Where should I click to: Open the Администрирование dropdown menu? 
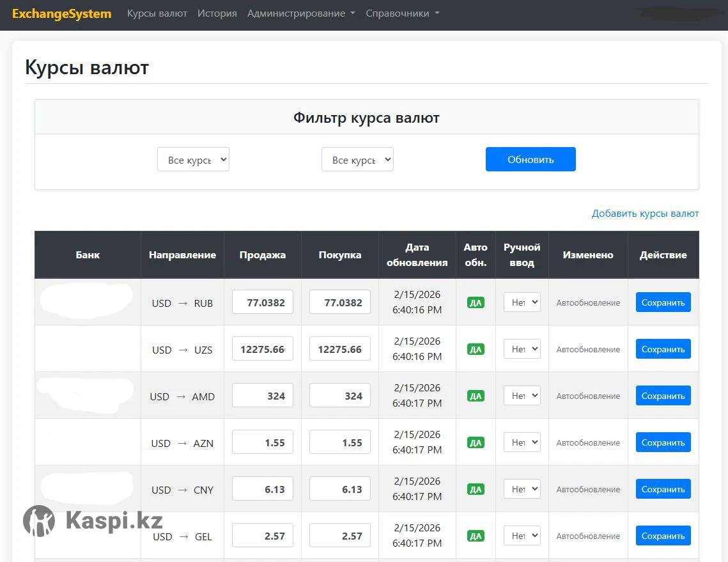coord(301,13)
